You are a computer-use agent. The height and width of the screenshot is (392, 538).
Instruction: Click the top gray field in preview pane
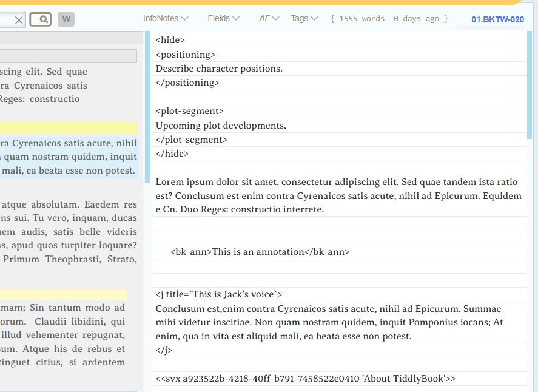[71, 38]
